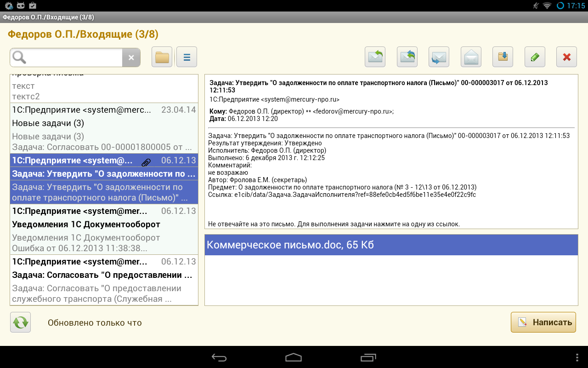This screenshot has height=368, width=588.
Task: Click the preview line Ошибка от 06.12.2013 11:38:38
Action: coord(79,248)
